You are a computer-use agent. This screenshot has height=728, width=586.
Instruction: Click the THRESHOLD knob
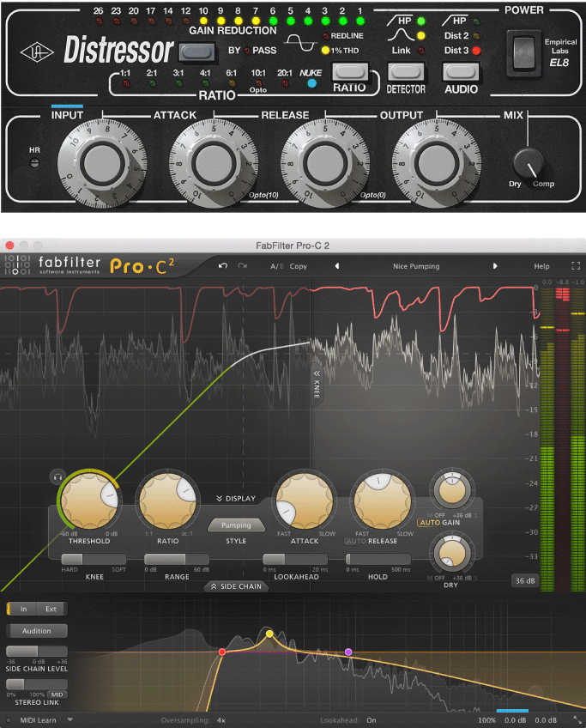(89, 501)
